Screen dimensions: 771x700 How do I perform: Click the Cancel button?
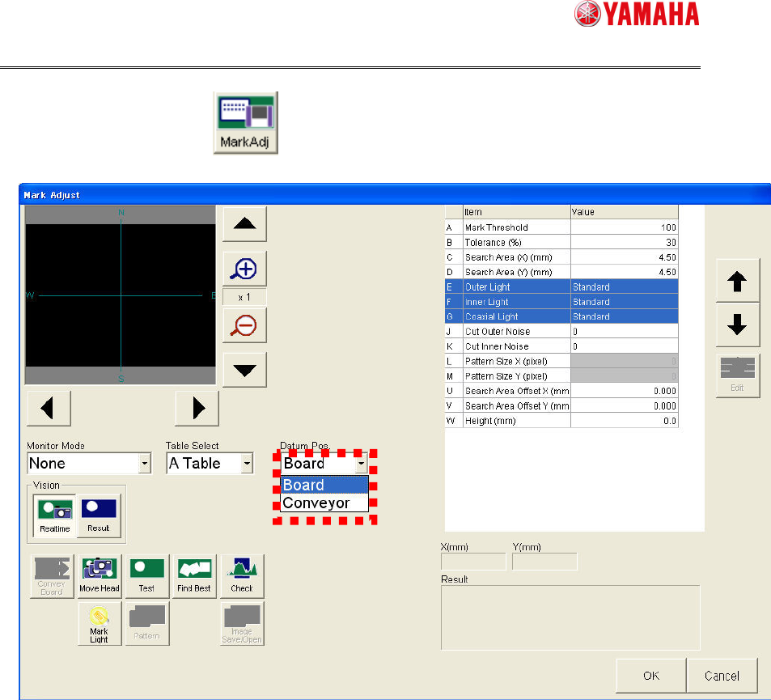pyautogui.click(x=721, y=676)
